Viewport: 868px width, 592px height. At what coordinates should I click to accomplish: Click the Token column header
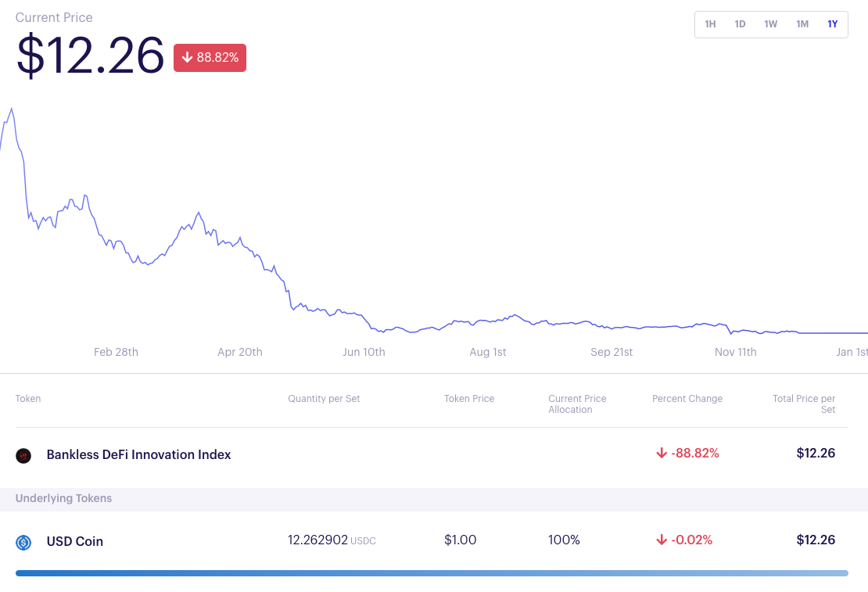tap(28, 399)
